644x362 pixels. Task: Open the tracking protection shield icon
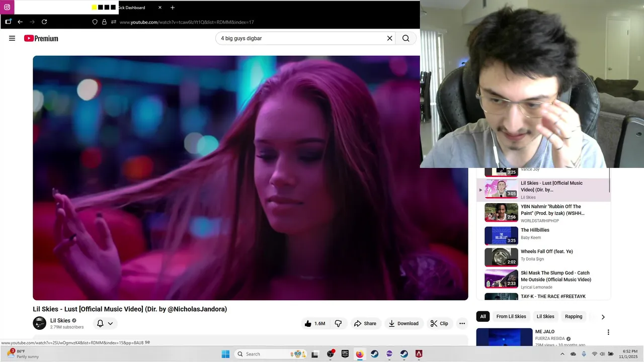[95, 22]
